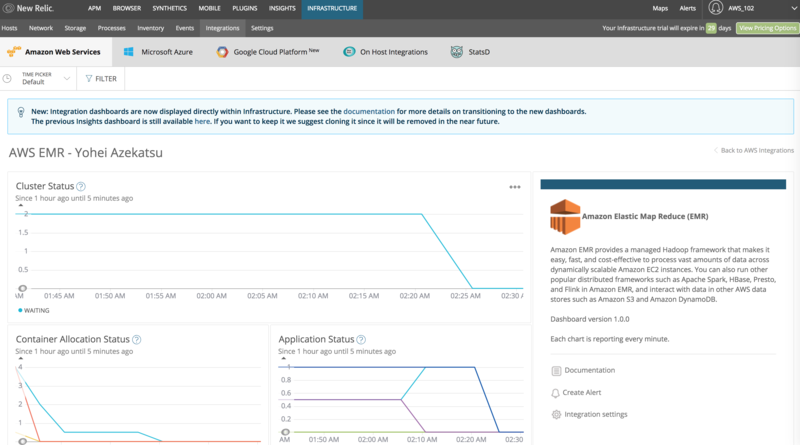Viewport: 800px width, 445px height.
Task: Open the user account avatar icon
Action: (x=716, y=8)
